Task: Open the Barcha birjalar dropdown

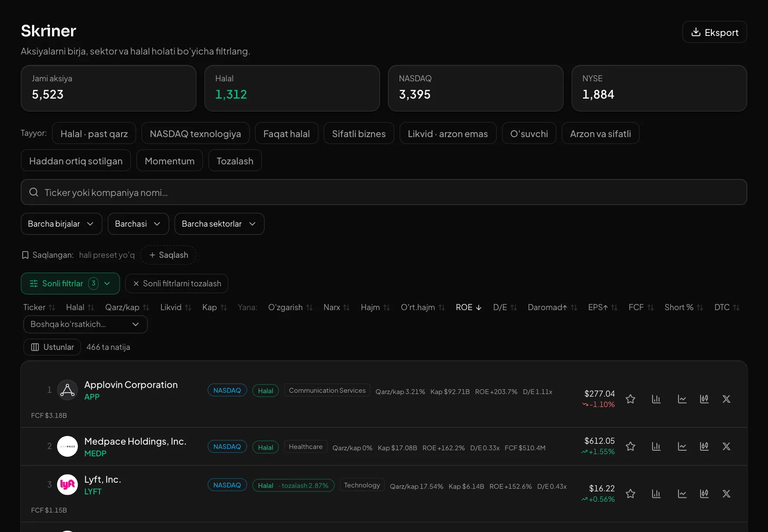Action: click(x=61, y=224)
